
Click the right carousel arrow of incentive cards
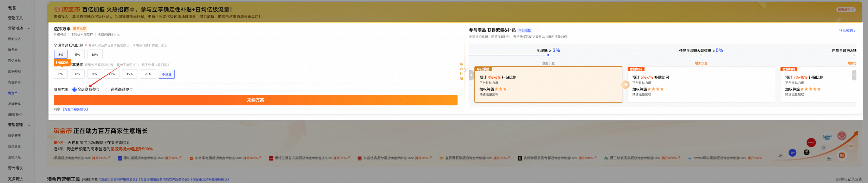click(x=854, y=75)
